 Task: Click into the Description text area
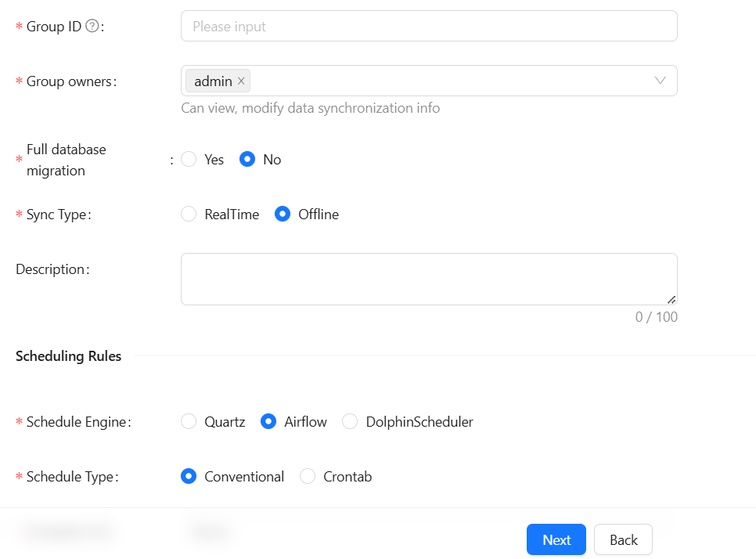[x=428, y=279]
